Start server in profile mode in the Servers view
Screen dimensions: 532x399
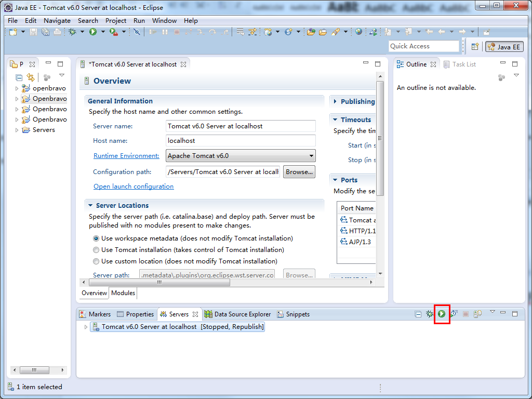pos(454,314)
